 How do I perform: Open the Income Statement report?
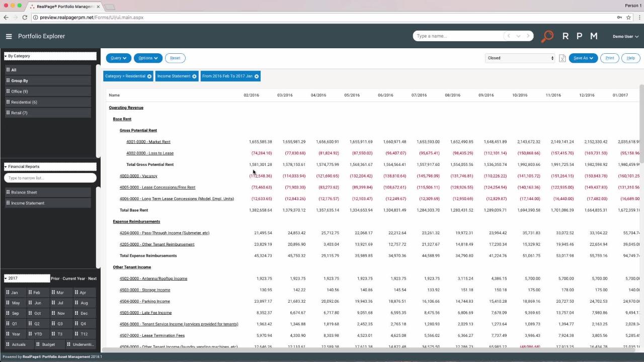48,203
